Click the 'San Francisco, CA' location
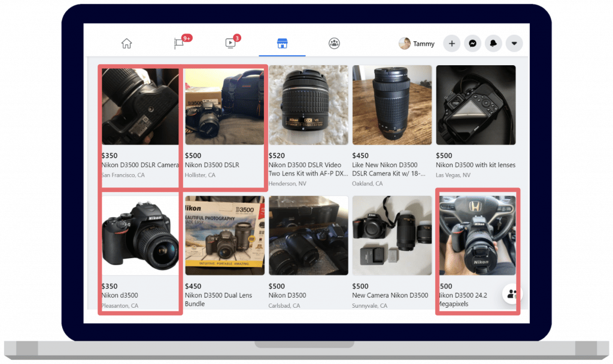The width and height of the screenshot is (613, 364). click(x=123, y=175)
